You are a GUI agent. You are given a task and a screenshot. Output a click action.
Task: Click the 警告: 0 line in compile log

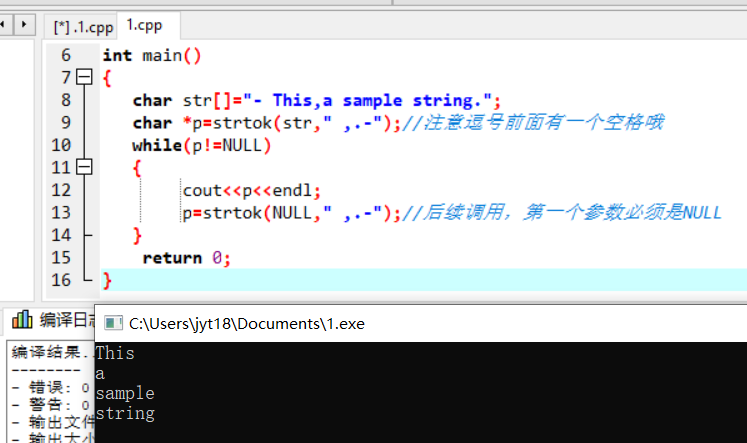tap(51, 404)
